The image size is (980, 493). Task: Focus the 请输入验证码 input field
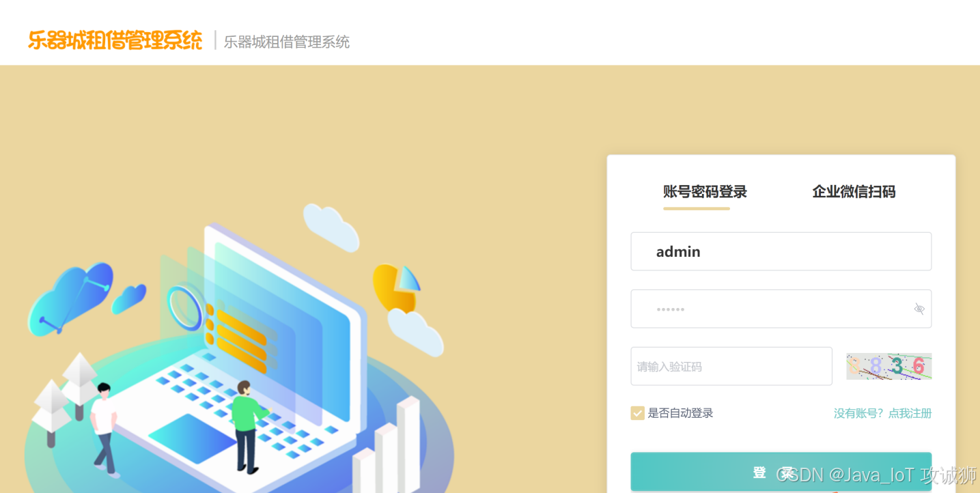pos(731,366)
